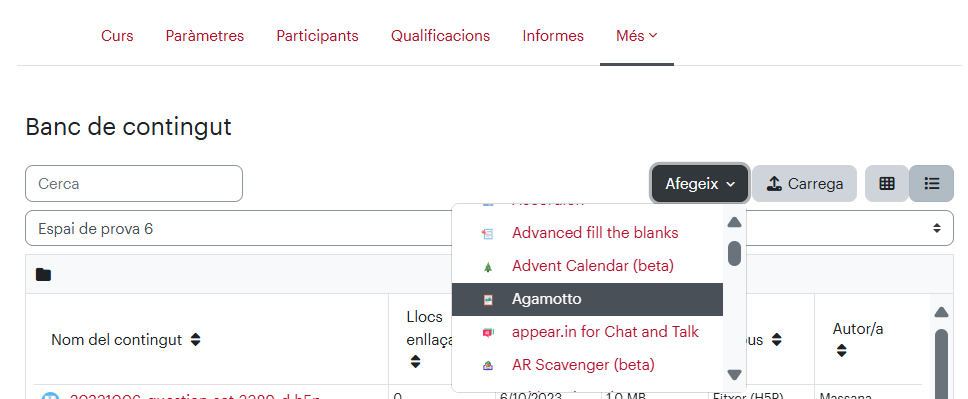This screenshot has width=968, height=399.
Task: Go to the Qualificacions tab
Action: [x=440, y=36]
